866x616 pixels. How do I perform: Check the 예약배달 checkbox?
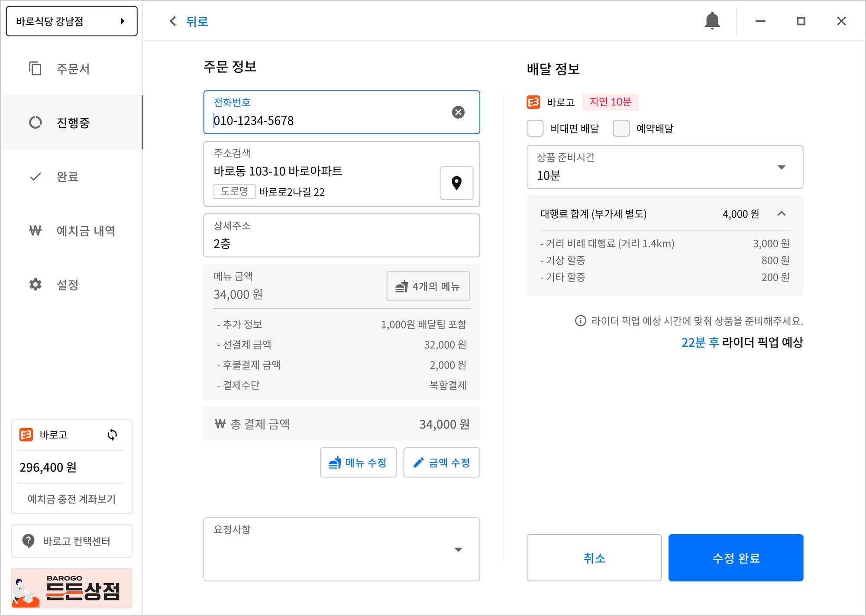click(621, 129)
